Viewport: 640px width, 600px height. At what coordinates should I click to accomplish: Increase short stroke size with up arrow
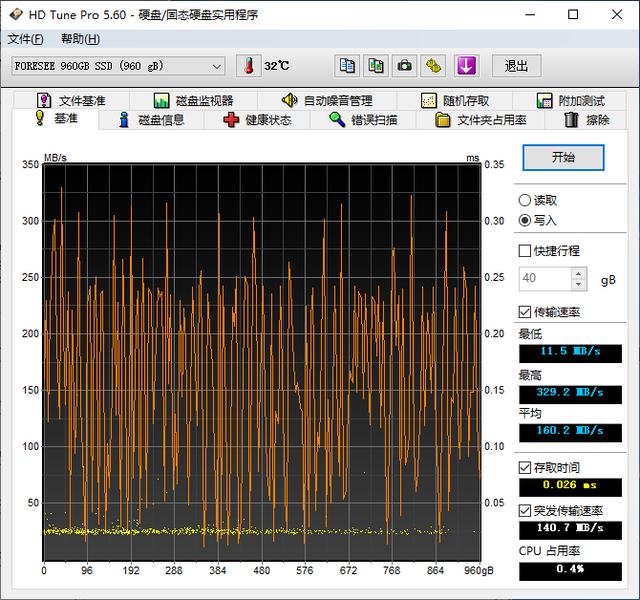(579, 273)
